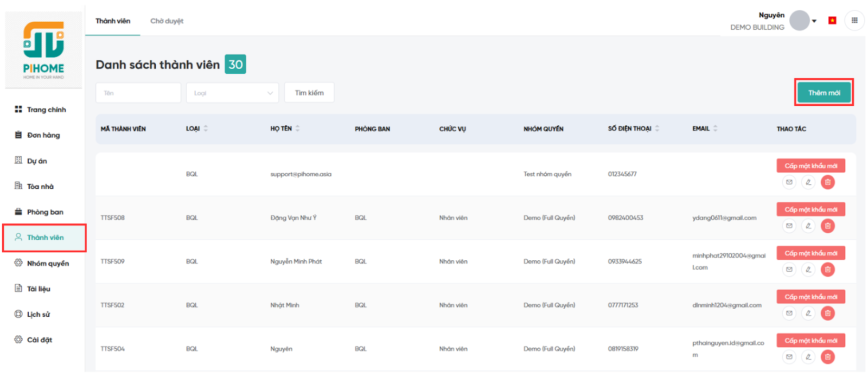Image resolution: width=868 pixels, height=377 pixels.
Task: Open the apps grid icon at top right
Action: click(854, 21)
